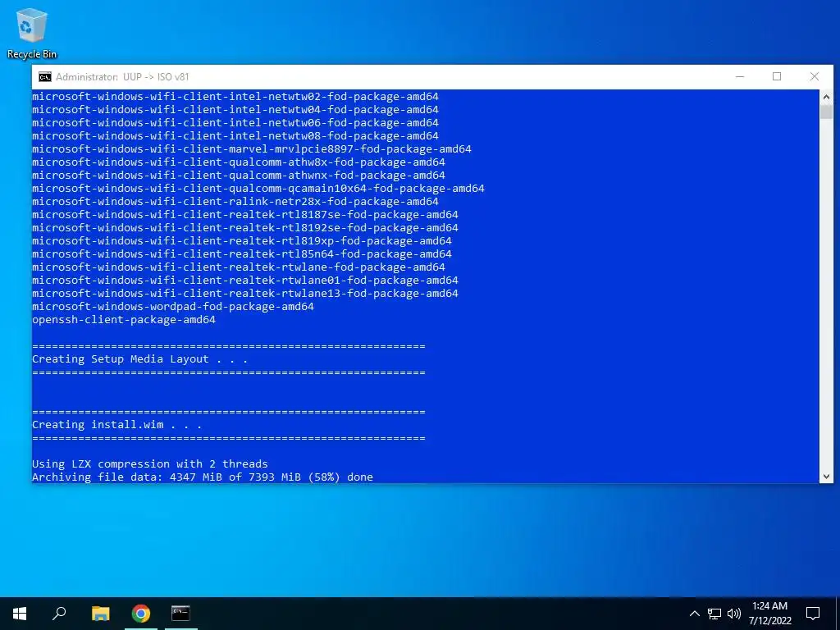Open the Recycle Bin desktop icon
This screenshot has height=630, width=840.
click(x=32, y=33)
